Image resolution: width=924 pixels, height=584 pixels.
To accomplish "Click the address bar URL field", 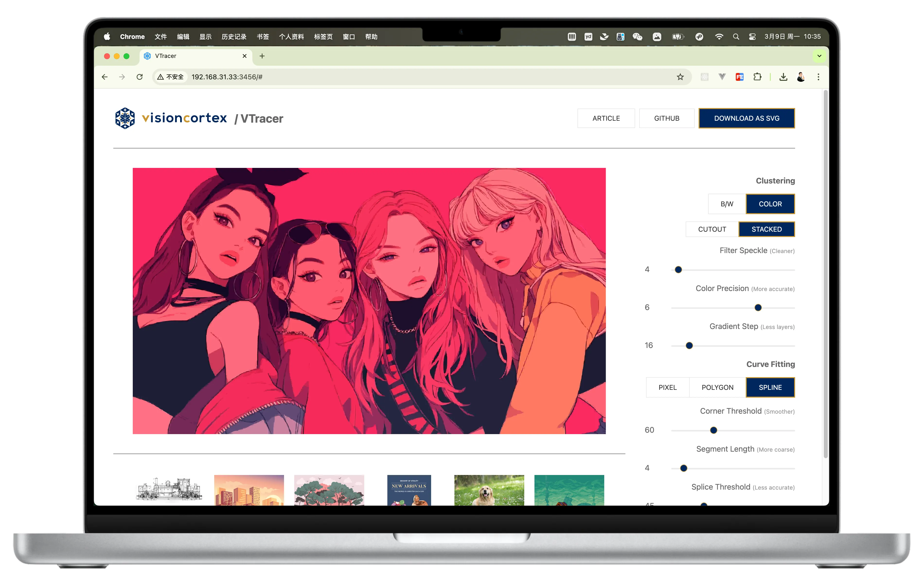I will (x=422, y=77).
